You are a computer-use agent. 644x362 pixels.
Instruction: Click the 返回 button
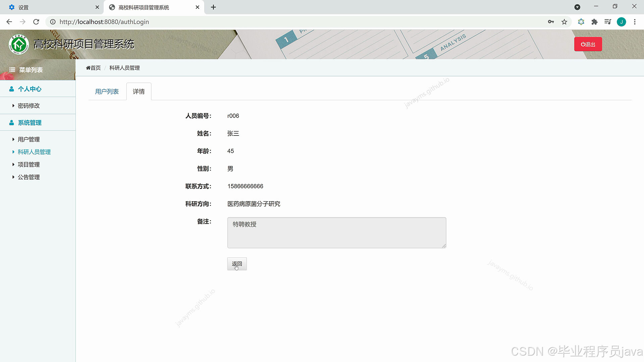[x=237, y=264]
